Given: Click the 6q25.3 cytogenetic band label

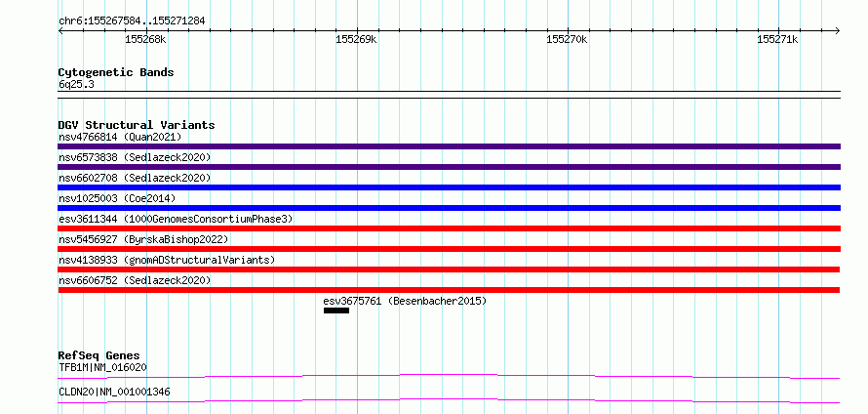Looking at the screenshot, I should tap(76, 85).
